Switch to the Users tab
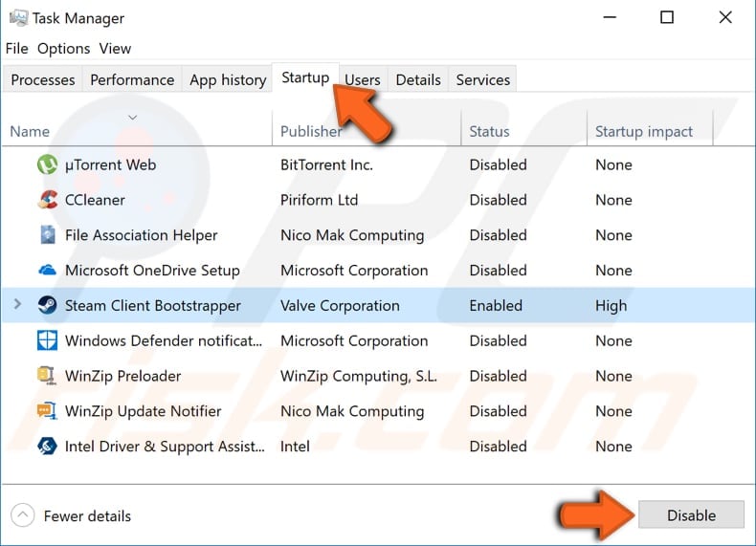Image resolution: width=756 pixels, height=546 pixels. 363,79
